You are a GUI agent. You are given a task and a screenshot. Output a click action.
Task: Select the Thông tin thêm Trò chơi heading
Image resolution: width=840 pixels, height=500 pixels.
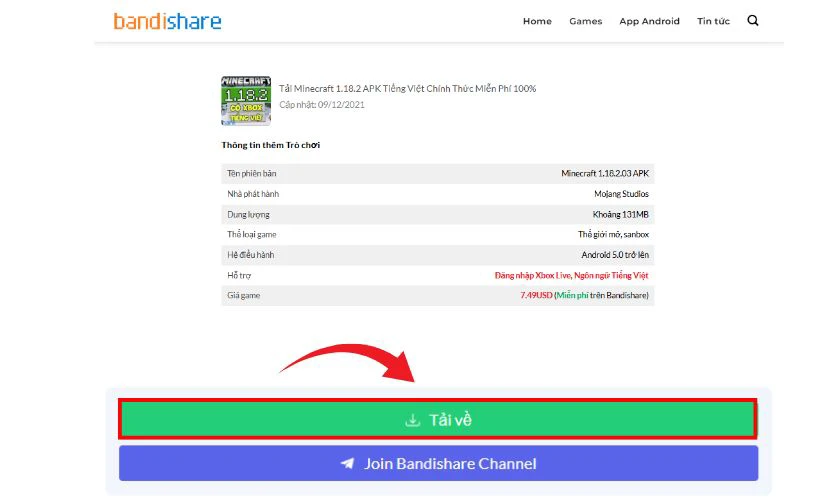271,145
